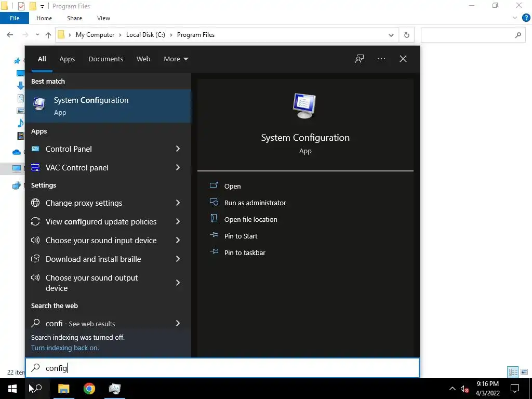Expand Choose your sound input device result
Screen dimensions: 532x399
click(178, 240)
